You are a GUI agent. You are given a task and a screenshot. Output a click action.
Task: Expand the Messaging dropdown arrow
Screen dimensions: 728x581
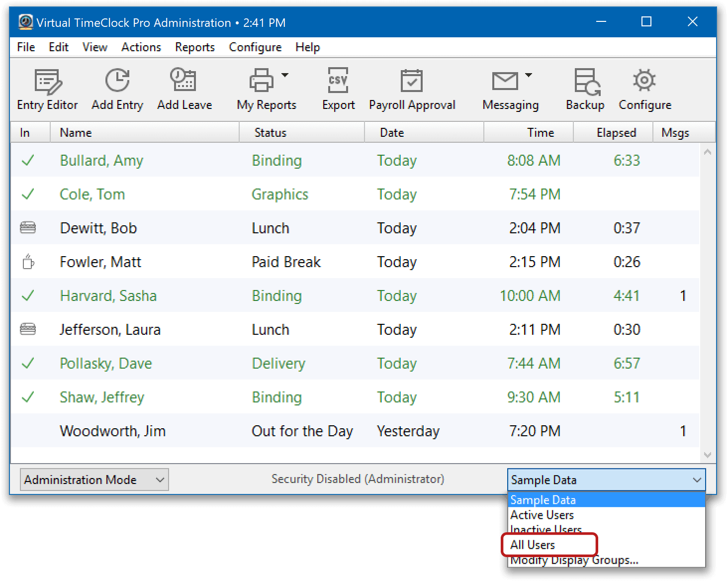coord(529,76)
